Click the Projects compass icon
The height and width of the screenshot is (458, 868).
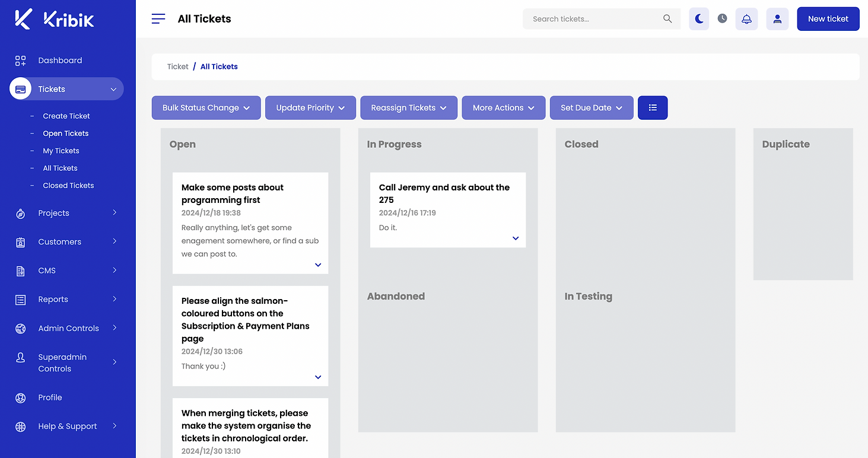point(21,214)
